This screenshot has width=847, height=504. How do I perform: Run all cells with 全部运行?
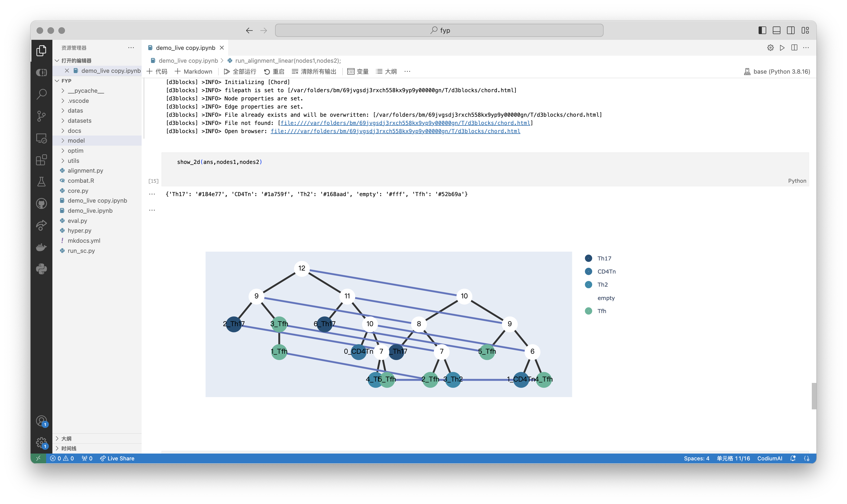pos(240,71)
